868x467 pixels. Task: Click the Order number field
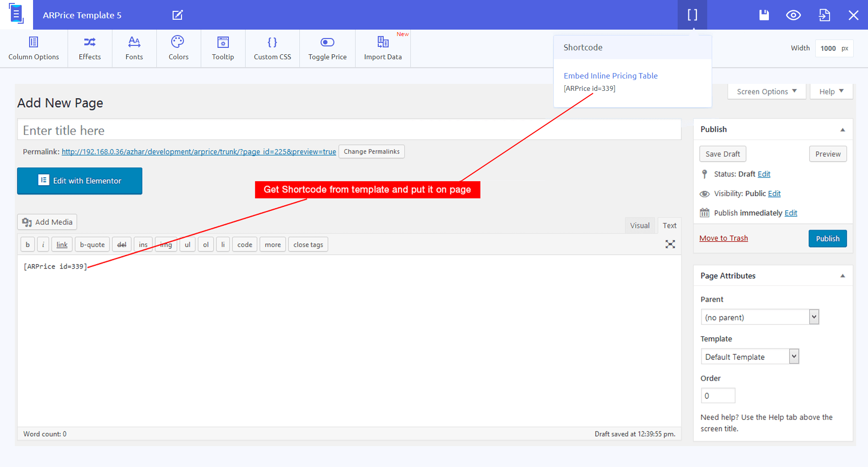[718, 395]
